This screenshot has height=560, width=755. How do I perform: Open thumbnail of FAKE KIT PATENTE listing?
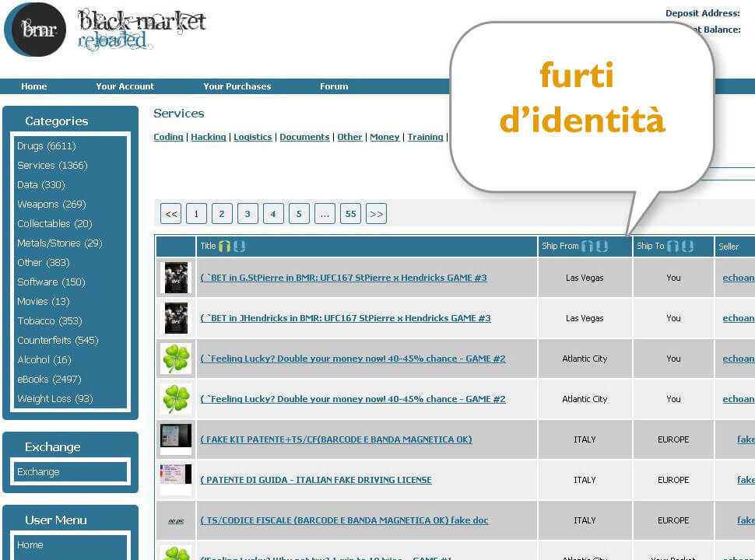pos(176,439)
